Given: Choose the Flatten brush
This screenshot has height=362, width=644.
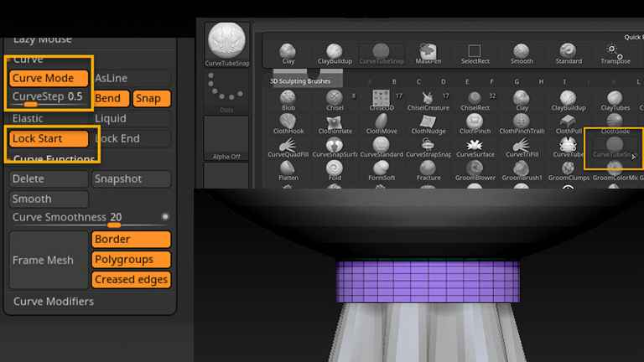Looking at the screenshot, I should pos(288,171).
